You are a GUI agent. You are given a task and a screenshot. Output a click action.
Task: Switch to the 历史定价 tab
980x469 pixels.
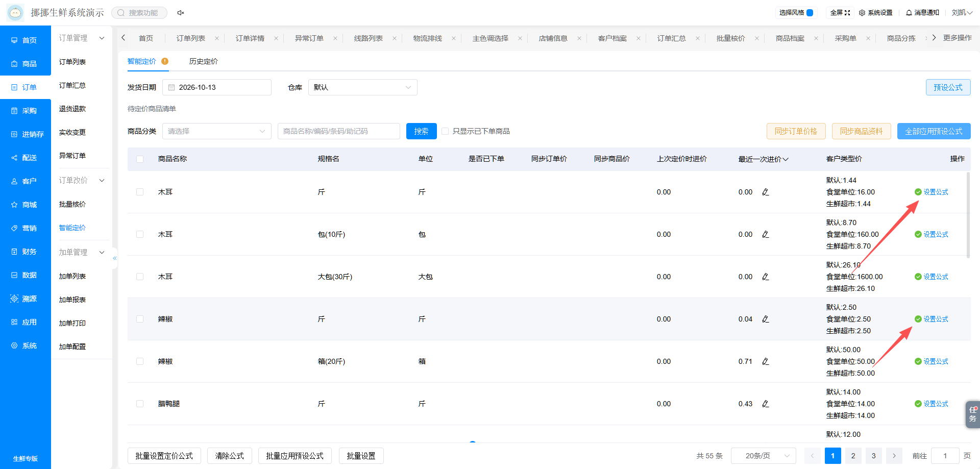203,61
